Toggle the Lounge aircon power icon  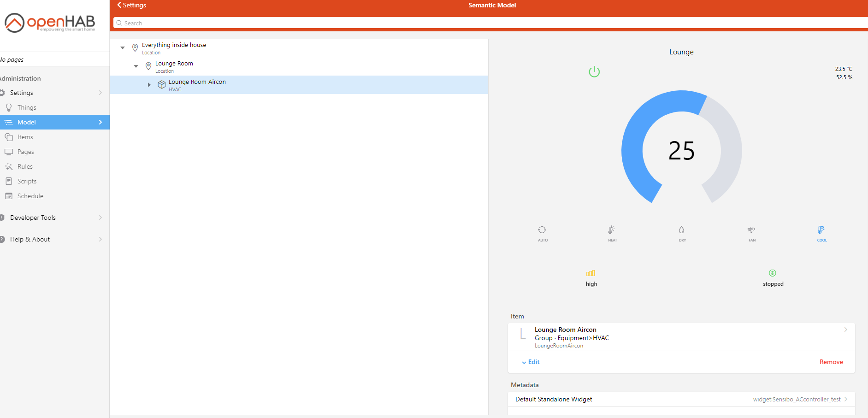pos(594,72)
